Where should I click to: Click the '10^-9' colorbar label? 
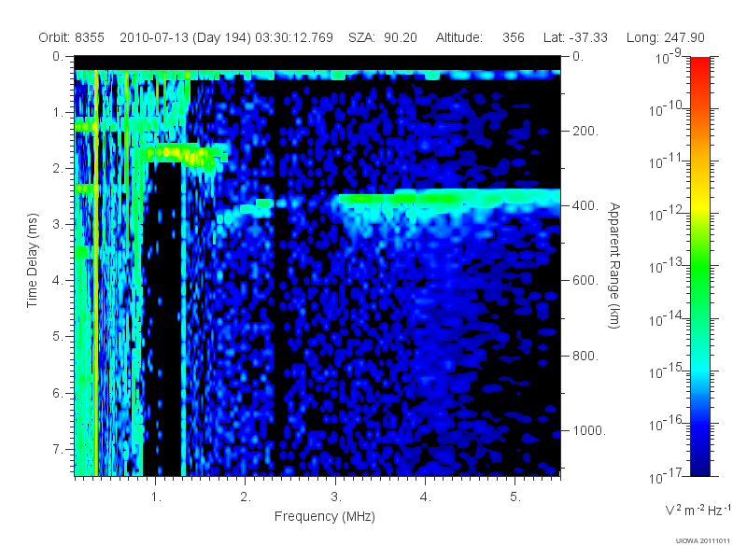(669, 57)
